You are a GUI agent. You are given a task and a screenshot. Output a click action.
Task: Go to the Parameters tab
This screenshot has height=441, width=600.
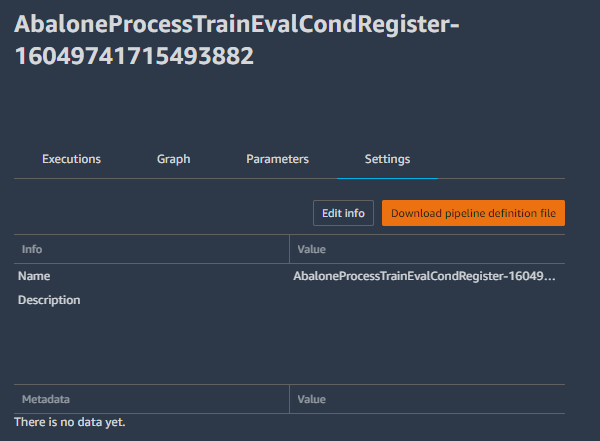point(277,159)
